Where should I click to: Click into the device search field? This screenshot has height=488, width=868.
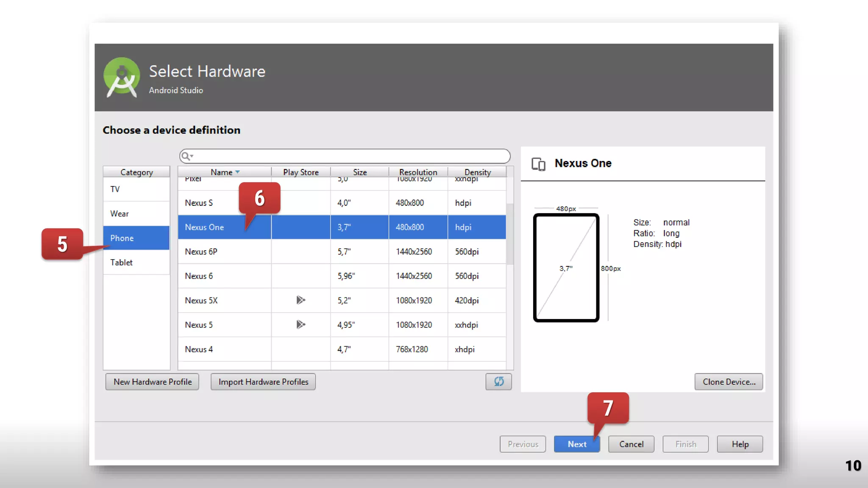(348, 156)
